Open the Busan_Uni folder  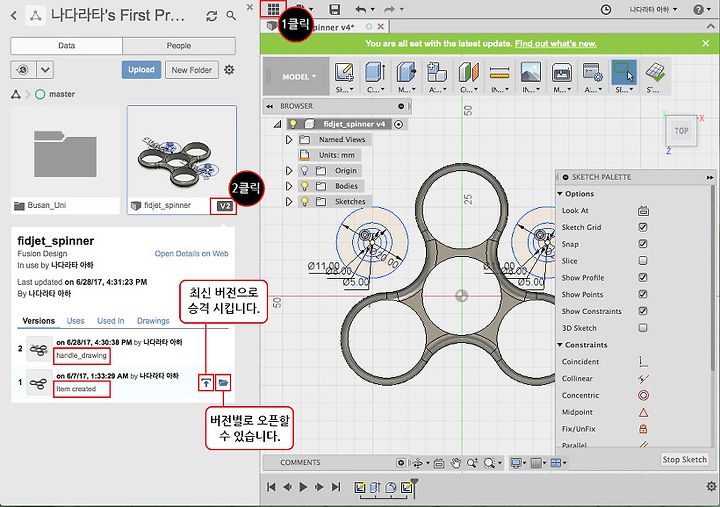pyautogui.click(x=65, y=159)
